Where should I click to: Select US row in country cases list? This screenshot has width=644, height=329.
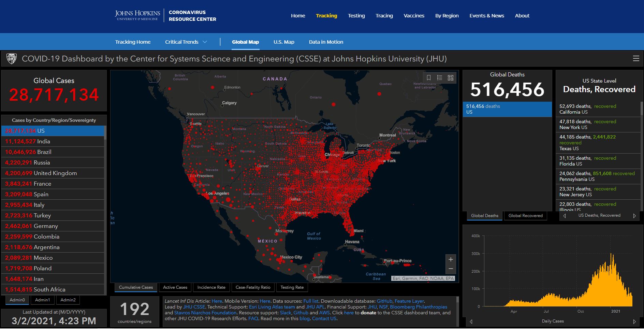(x=53, y=131)
